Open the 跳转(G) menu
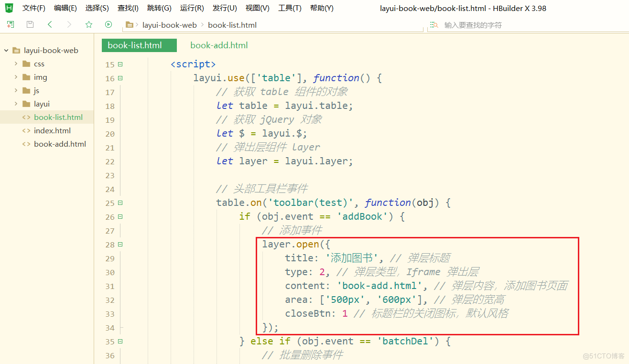The width and height of the screenshot is (629, 364). 159,8
